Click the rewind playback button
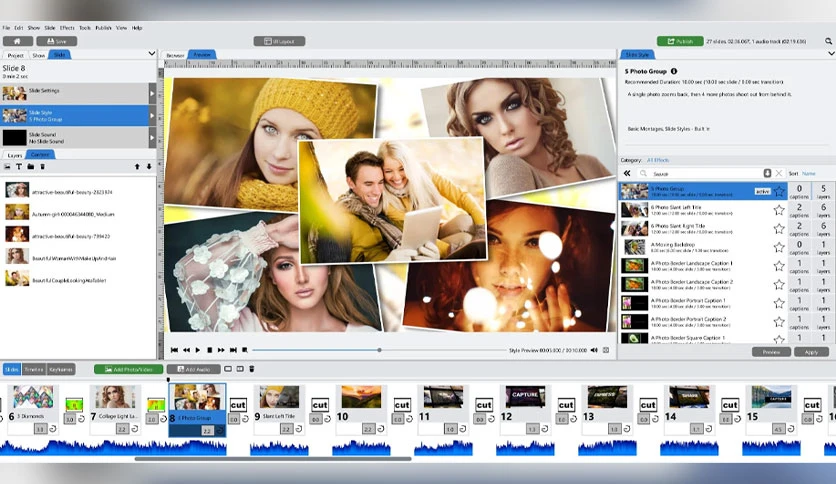Screen dimensions: 836x484 (186, 350)
